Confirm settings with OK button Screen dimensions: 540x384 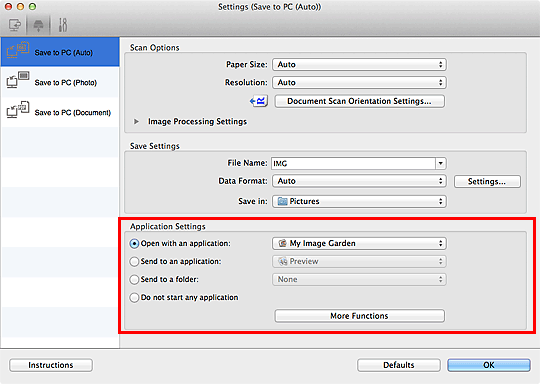[489, 365]
